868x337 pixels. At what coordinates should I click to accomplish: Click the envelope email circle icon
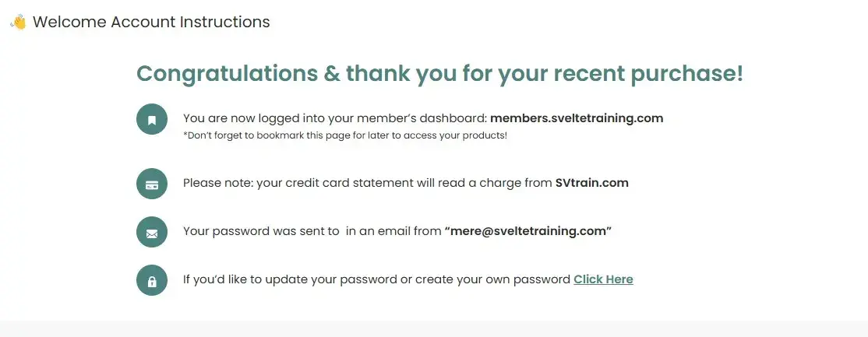click(152, 232)
